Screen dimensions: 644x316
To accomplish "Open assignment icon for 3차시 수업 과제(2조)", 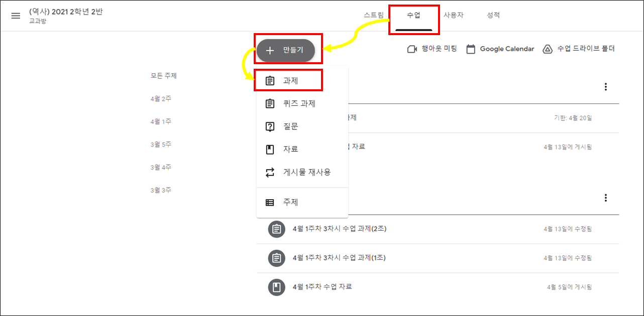I will coord(276,229).
